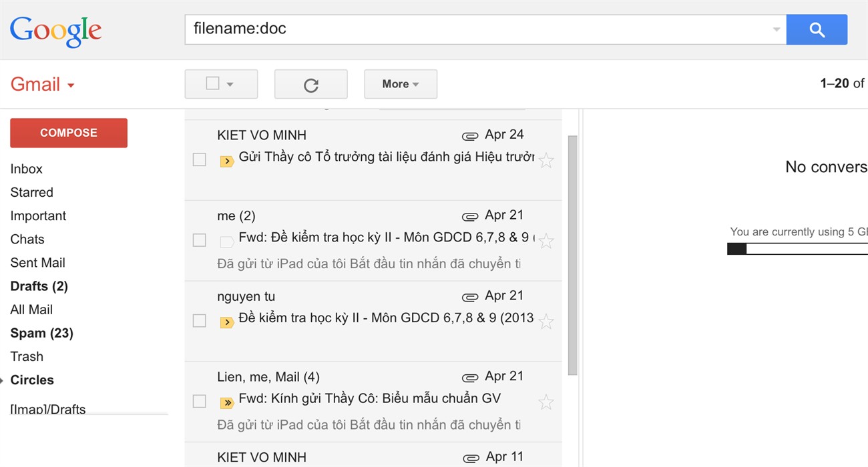
Task: Mark the 'me (2)' email as important
Action: click(227, 242)
